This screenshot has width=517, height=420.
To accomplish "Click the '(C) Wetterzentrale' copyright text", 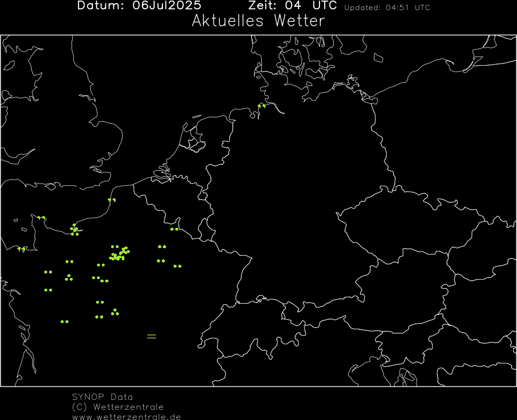I will pos(117,407).
